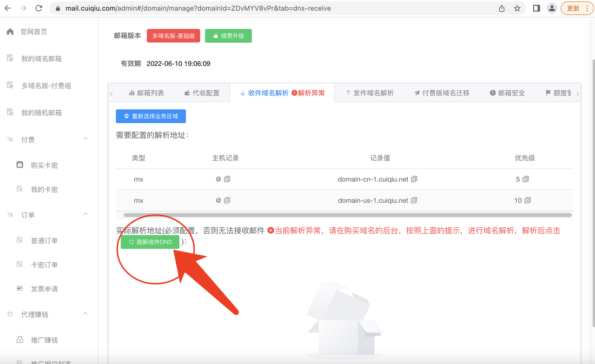The image size is (595, 364).
Task: Click the icon beside 我的随机邮箱
Action: tap(10, 112)
